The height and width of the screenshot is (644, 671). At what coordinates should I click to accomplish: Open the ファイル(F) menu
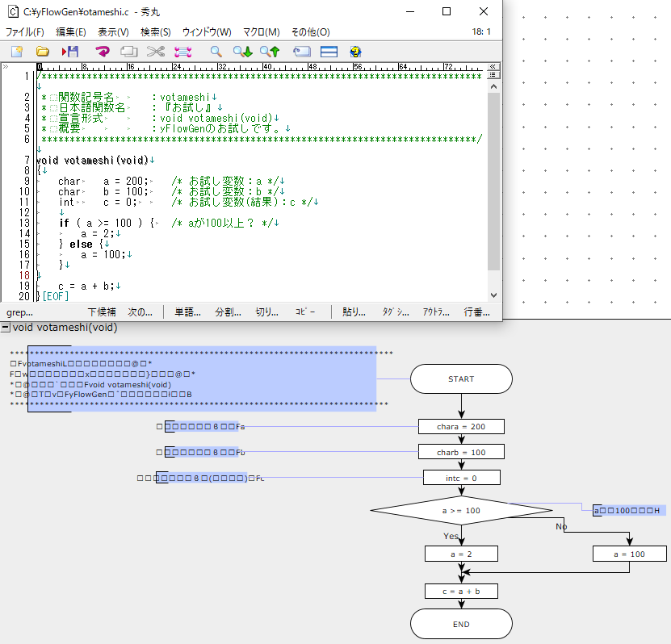pos(25,32)
